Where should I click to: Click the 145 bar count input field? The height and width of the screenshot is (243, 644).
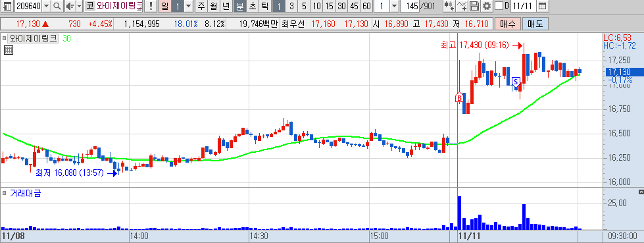[410, 6]
